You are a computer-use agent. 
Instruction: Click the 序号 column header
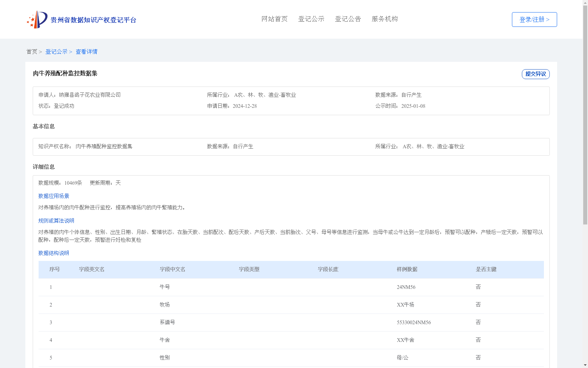point(54,269)
